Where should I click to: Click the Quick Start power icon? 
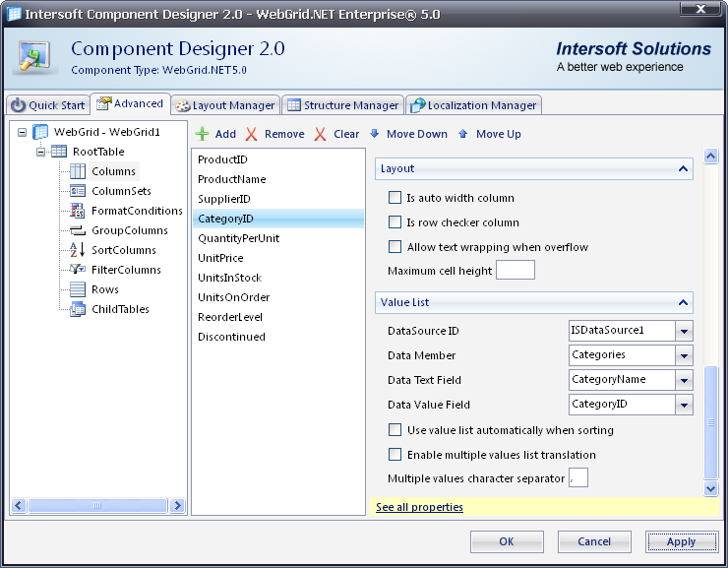[18, 105]
